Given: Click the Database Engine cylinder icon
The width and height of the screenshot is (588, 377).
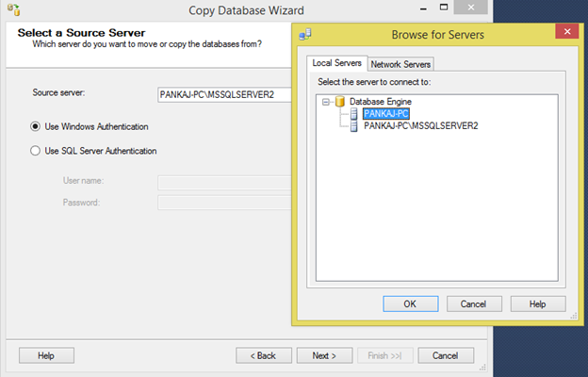Looking at the screenshot, I should tap(340, 102).
